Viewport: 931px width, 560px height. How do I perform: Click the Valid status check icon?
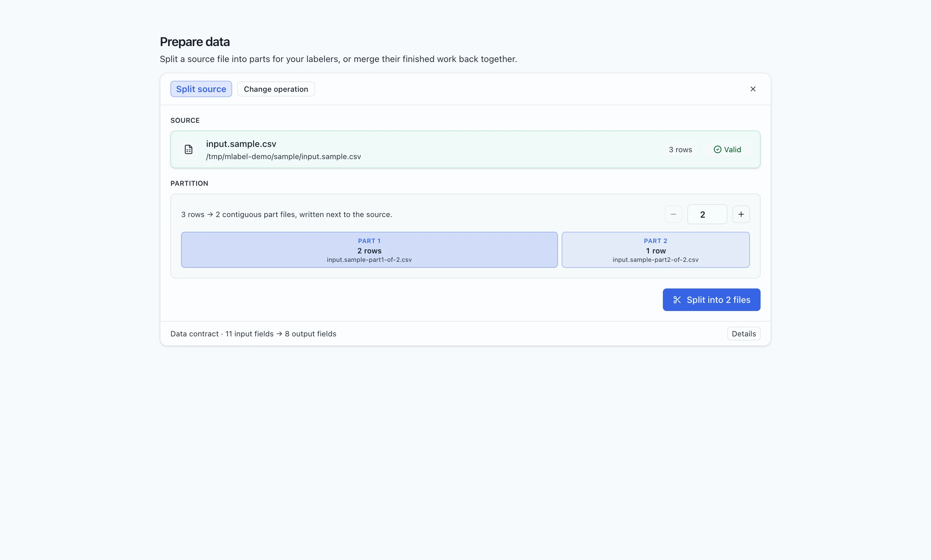[x=717, y=149]
